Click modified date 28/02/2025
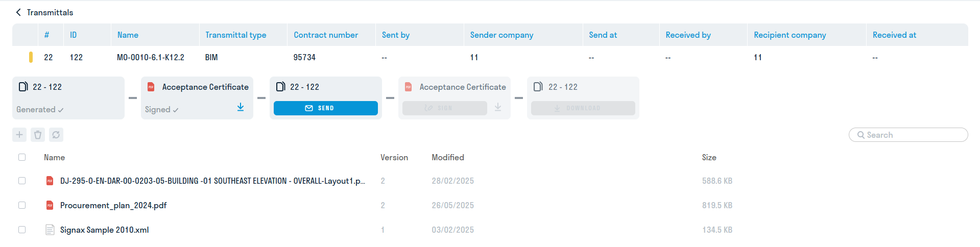 tap(452, 181)
